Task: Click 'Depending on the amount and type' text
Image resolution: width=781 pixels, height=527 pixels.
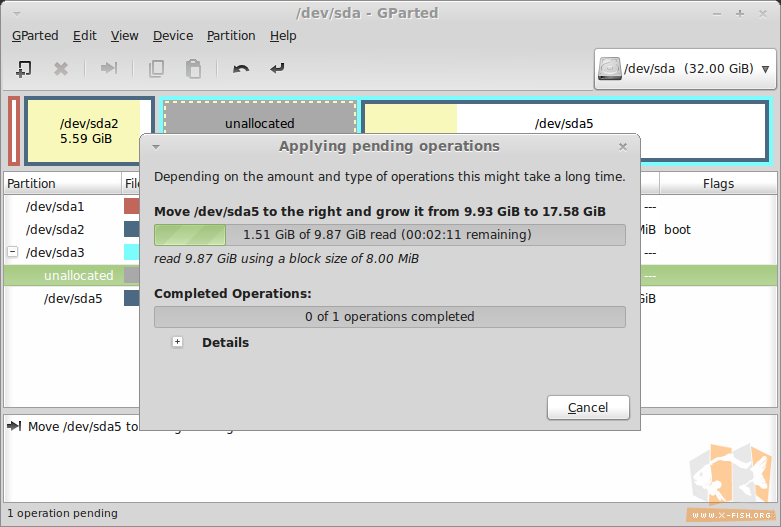Action: [390, 177]
